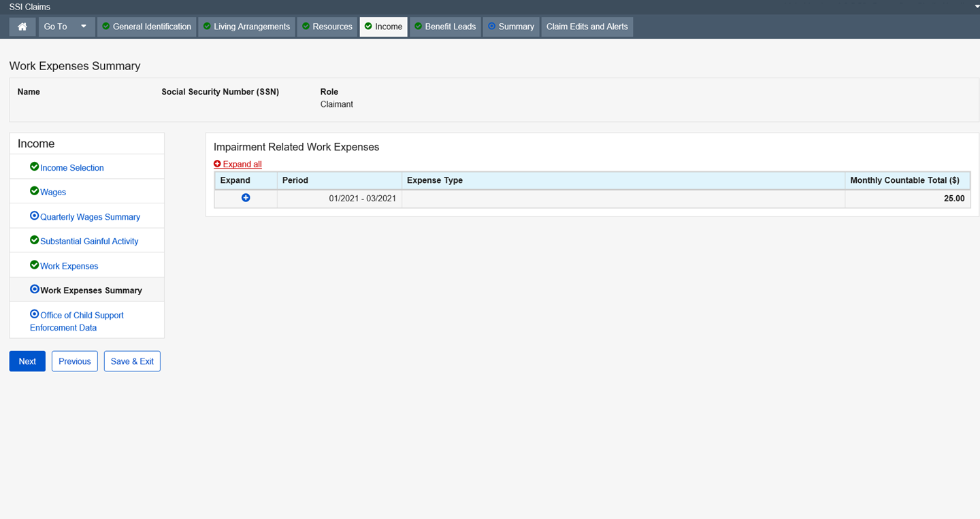
Task: Open the Wages page link
Action: 52,192
